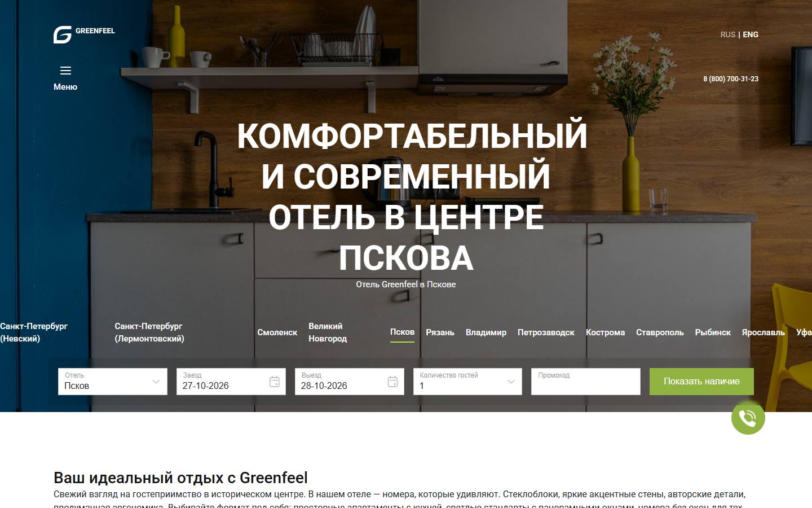Click the Выезд date field 28-10-2026

point(350,382)
